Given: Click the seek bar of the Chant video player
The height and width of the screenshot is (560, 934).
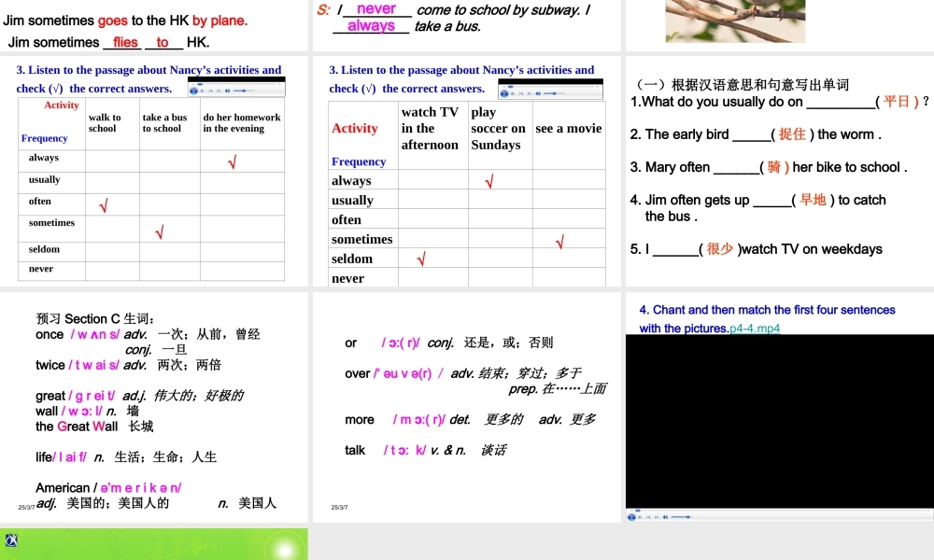Looking at the screenshot, I should point(779,511).
